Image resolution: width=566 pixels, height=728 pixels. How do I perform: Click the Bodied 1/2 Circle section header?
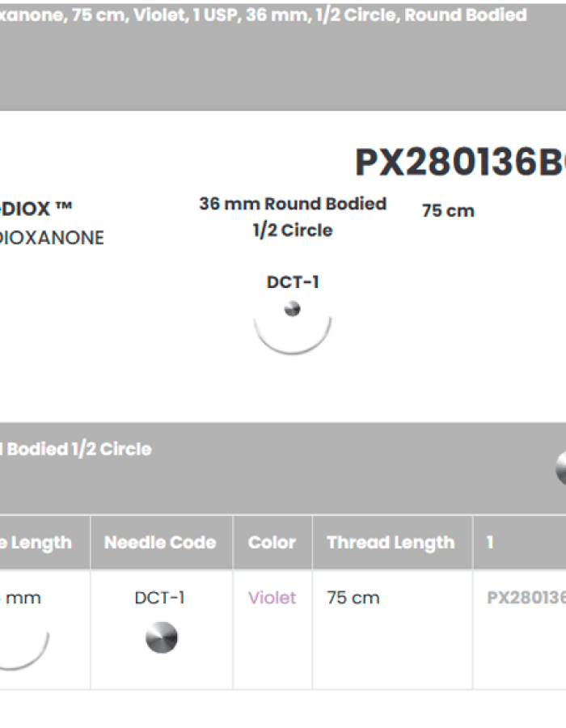tap(77, 449)
